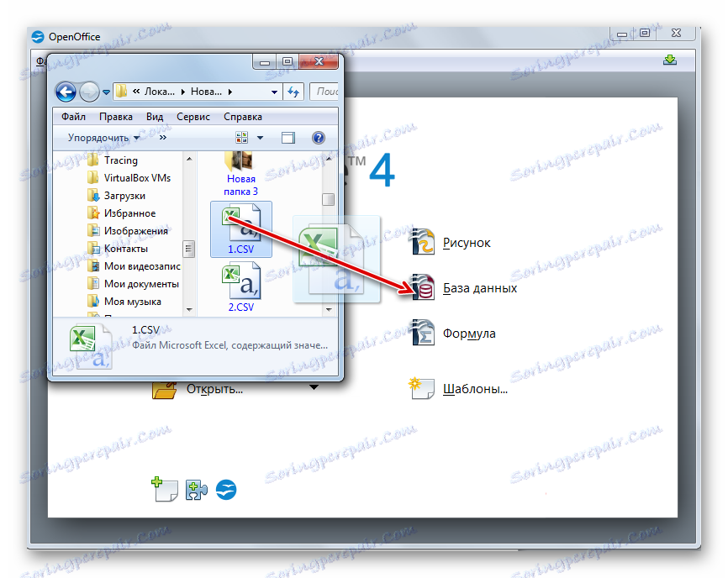Toggle the Explorer preview pane icon

tap(288, 138)
